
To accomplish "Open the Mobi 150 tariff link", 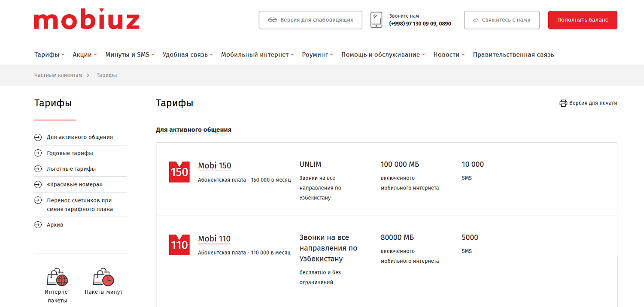I will (215, 166).
